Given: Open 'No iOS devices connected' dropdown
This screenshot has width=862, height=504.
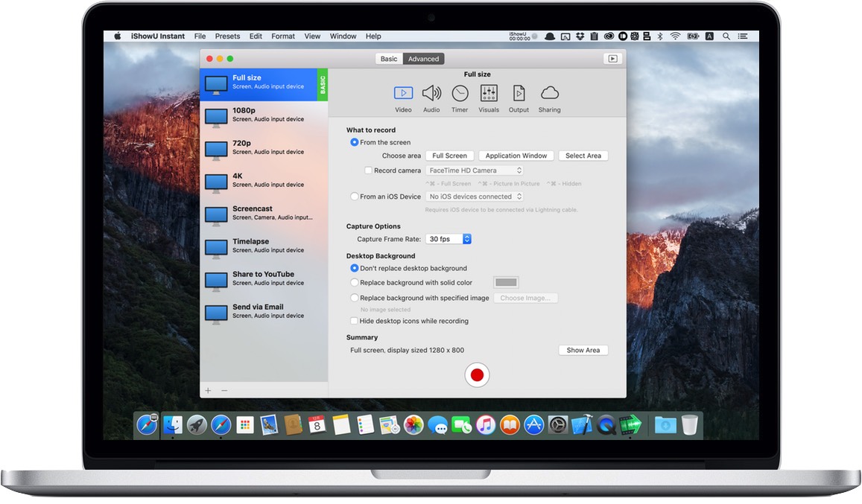Looking at the screenshot, I should pyautogui.click(x=475, y=197).
